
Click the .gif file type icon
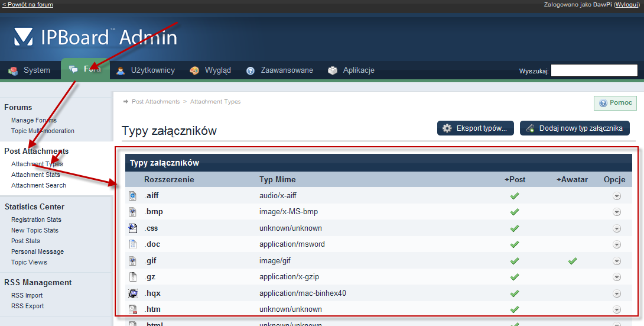133,260
